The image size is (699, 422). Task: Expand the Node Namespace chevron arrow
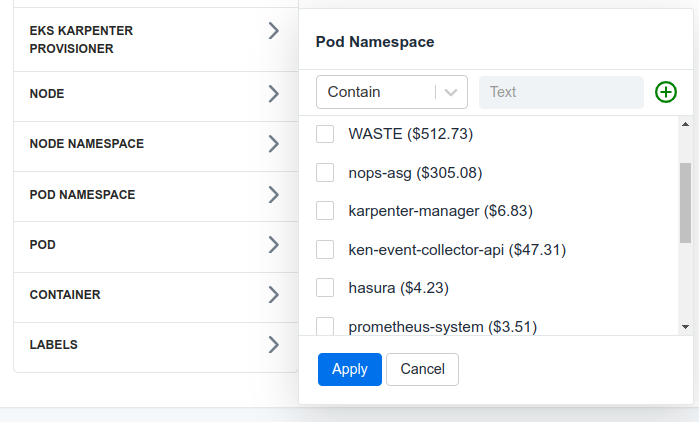pyautogui.click(x=274, y=144)
